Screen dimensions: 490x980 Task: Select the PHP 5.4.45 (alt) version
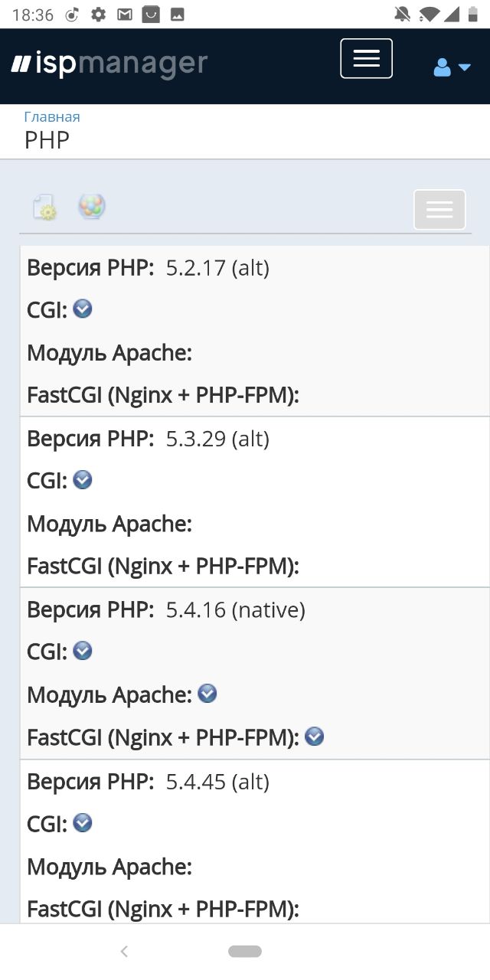pyautogui.click(x=254, y=841)
